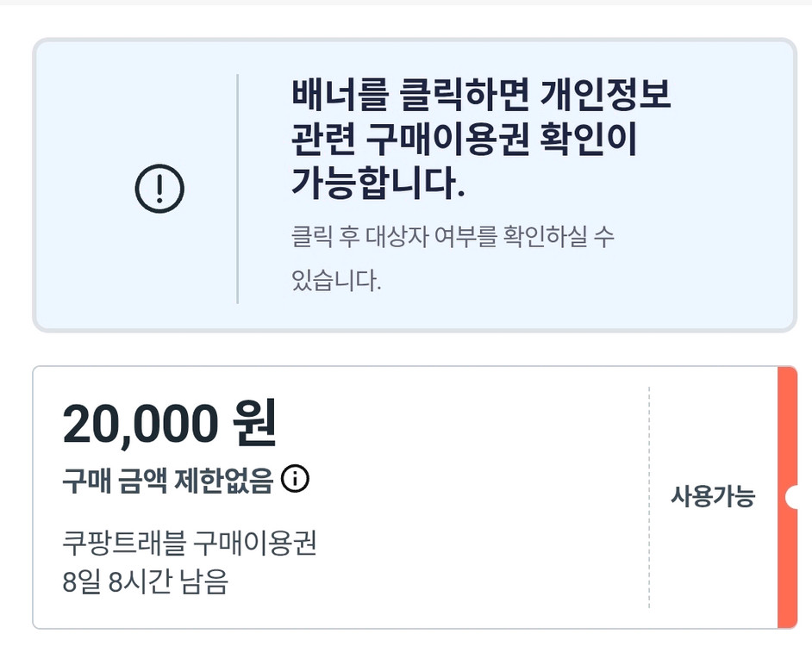Click the dashed divider in coupon card
This screenshot has height=646, width=812.
coord(649,497)
